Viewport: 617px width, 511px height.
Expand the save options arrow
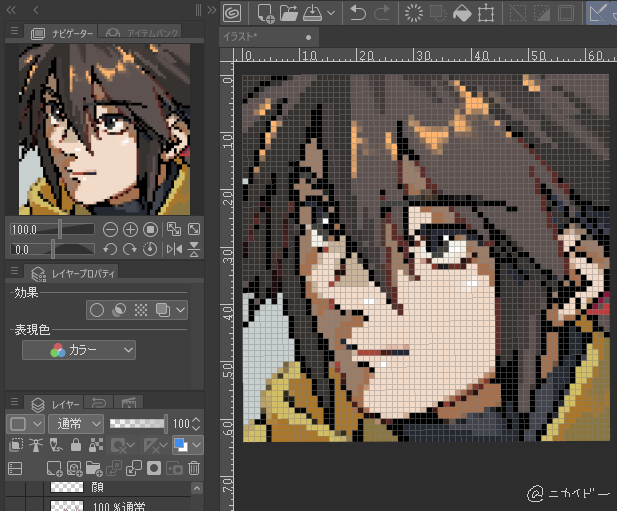coord(331,13)
